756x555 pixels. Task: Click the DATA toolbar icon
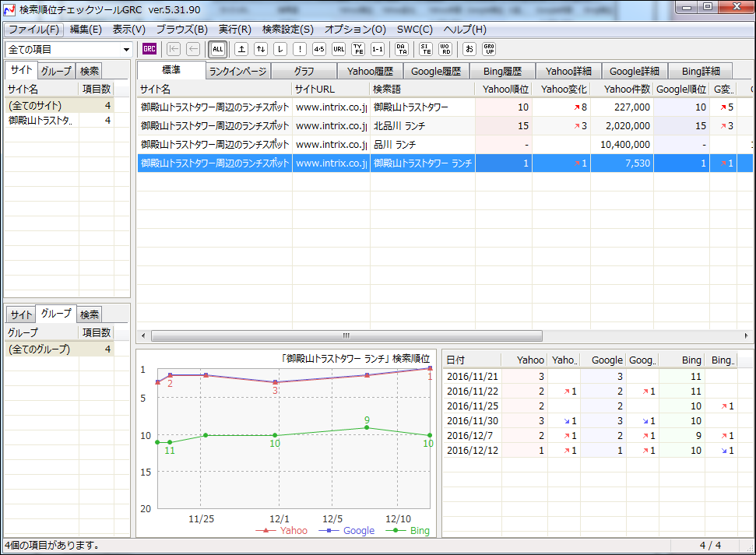[x=402, y=49]
